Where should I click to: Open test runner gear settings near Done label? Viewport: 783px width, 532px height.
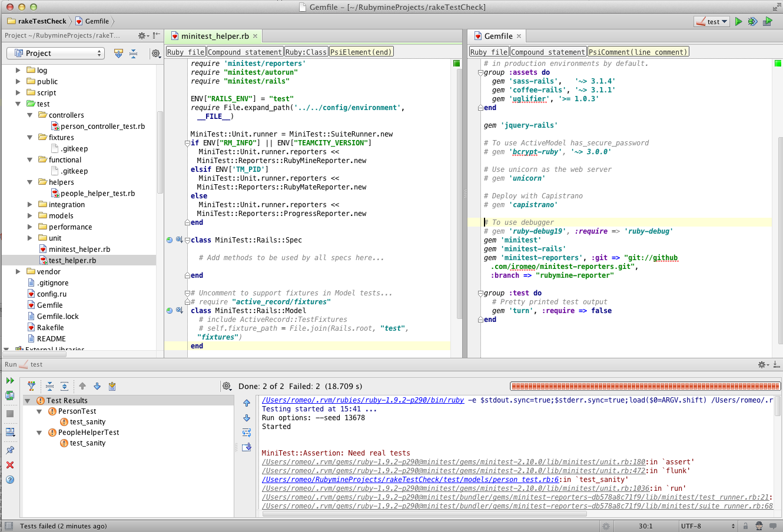[x=227, y=386]
